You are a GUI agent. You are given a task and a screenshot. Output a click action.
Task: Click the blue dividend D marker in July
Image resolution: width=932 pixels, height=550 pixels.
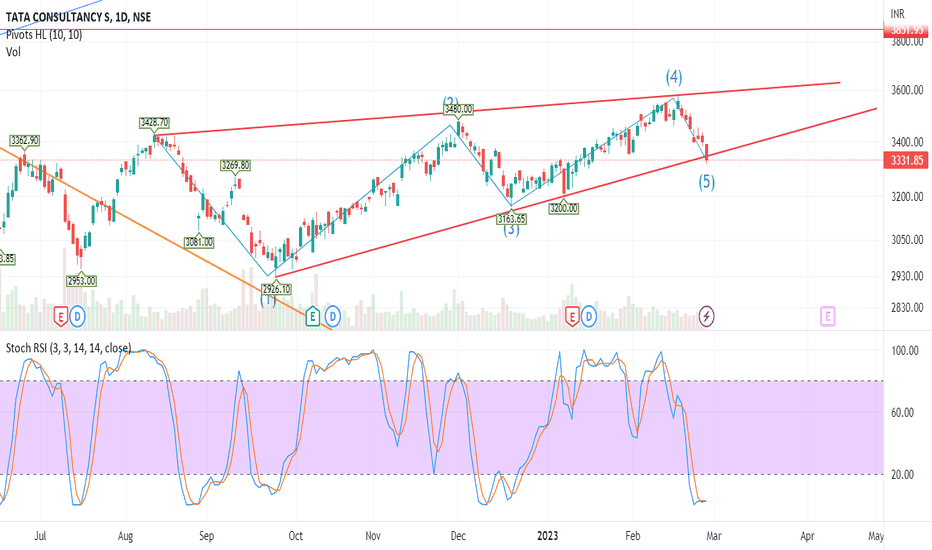tap(77, 316)
